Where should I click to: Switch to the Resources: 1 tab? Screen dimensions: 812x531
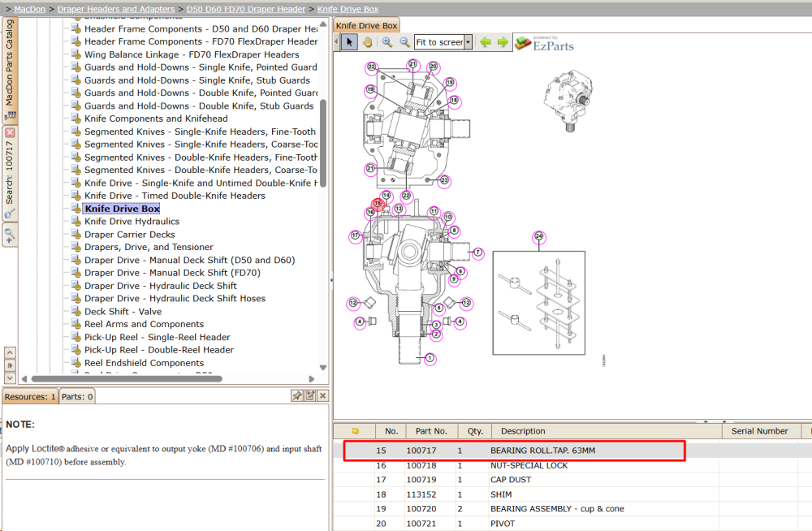click(x=30, y=396)
